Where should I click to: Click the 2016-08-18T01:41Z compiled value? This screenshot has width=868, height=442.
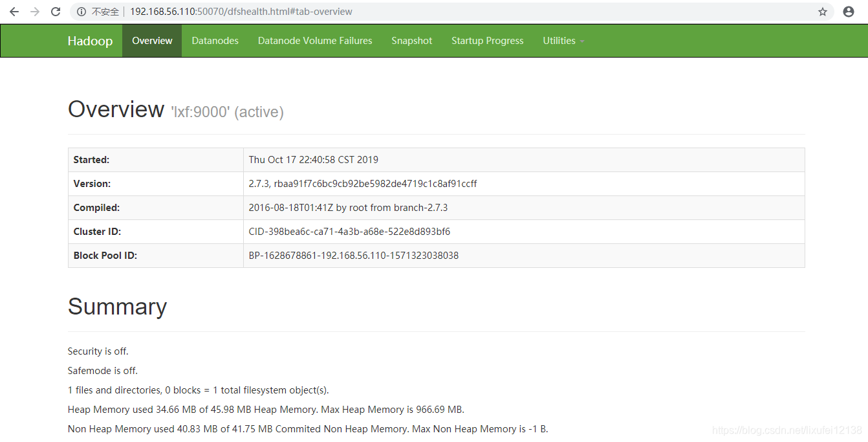point(348,208)
